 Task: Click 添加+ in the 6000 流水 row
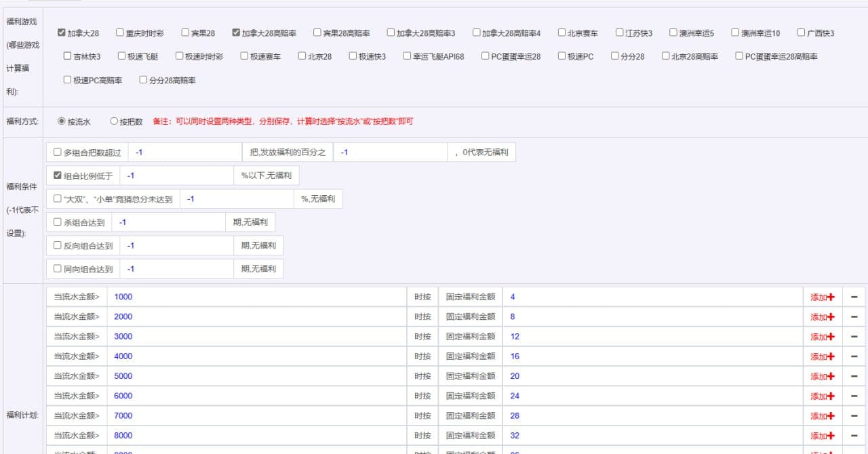click(823, 396)
